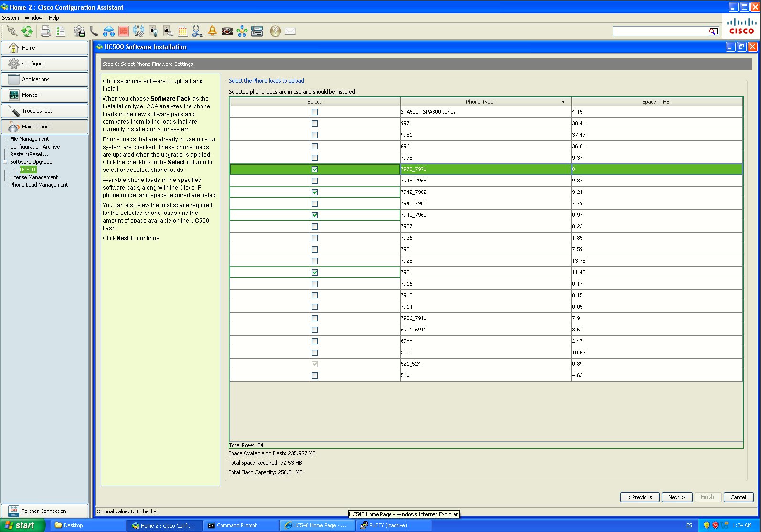Click the Connect plug icon in the toolbar
This screenshot has height=532, width=761.
coord(12,32)
